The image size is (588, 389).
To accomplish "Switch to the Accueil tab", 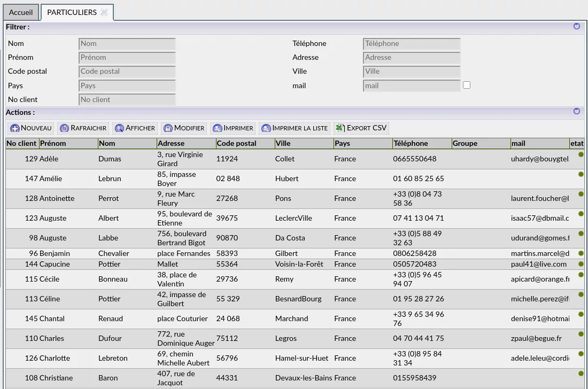I will coord(21,12).
